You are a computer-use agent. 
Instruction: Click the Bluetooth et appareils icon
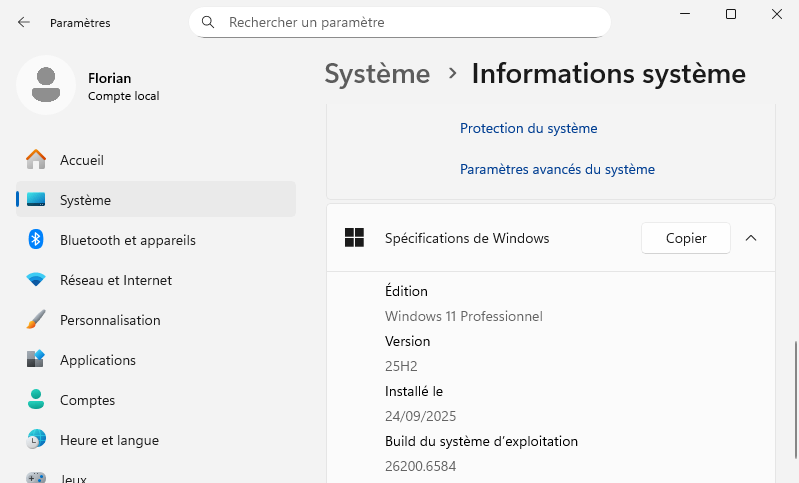coord(36,240)
